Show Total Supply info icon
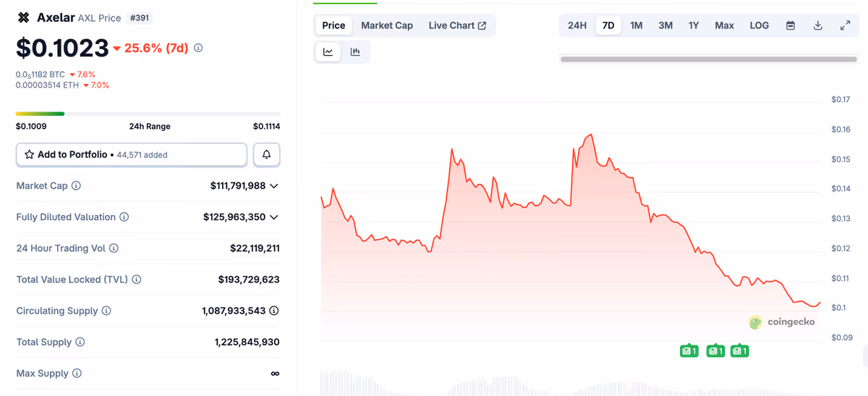The width and height of the screenshot is (868, 396). (x=80, y=342)
